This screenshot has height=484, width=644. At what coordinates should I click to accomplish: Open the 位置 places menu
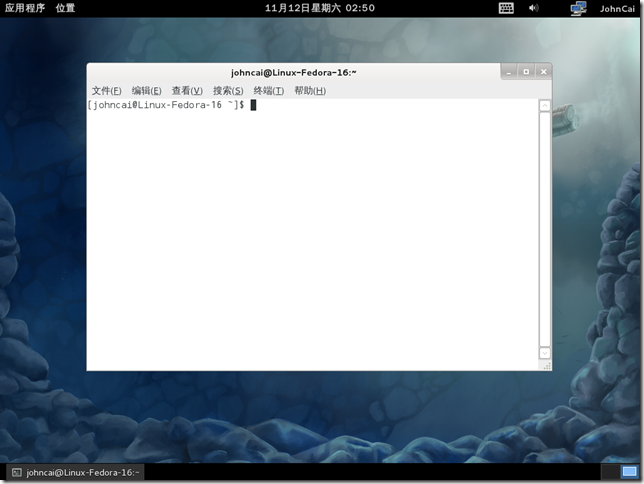point(65,8)
